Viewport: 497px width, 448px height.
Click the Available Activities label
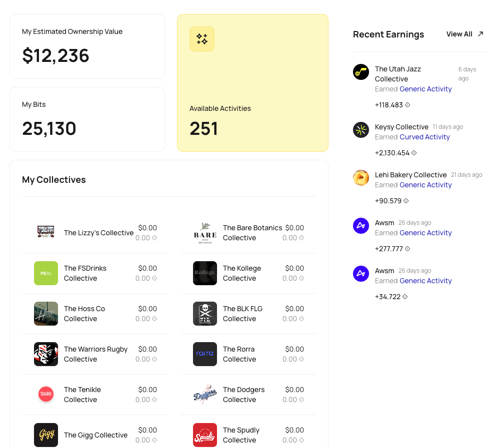tap(220, 108)
